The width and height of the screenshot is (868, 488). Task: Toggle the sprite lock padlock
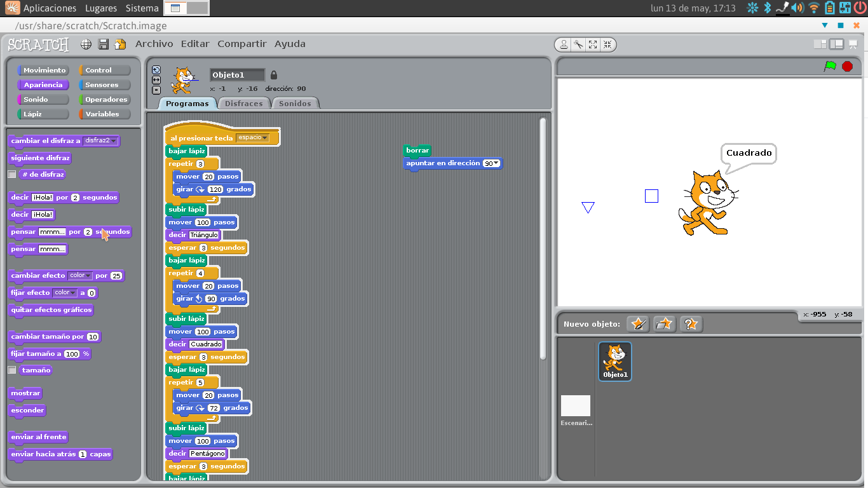point(274,75)
